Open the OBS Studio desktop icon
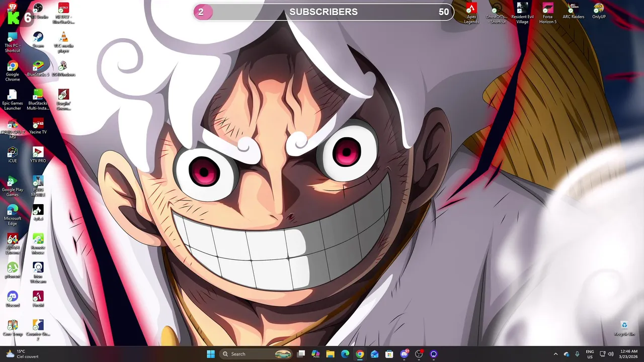The height and width of the screenshot is (362, 644). point(38,11)
